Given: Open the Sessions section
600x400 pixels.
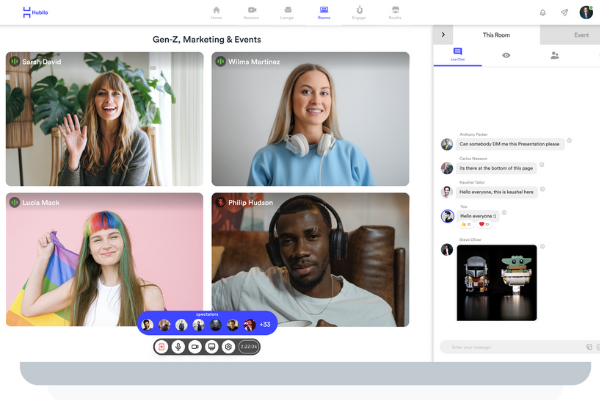Looking at the screenshot, I should click(251, 13).
